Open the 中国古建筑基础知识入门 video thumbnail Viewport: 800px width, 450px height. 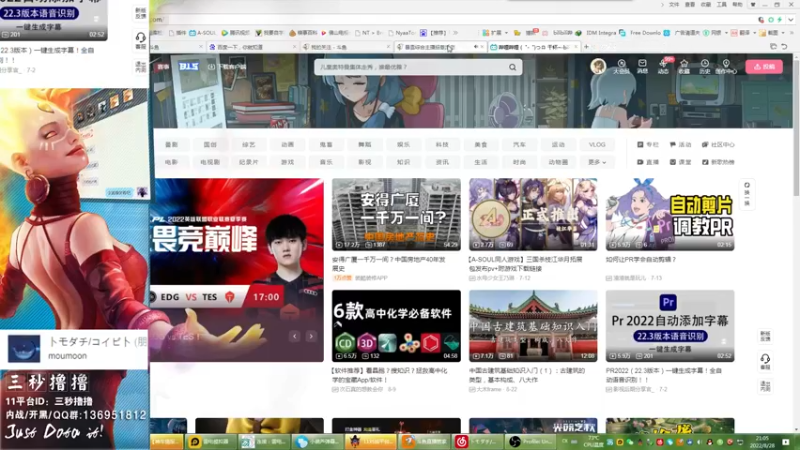(x=533, y=326)
